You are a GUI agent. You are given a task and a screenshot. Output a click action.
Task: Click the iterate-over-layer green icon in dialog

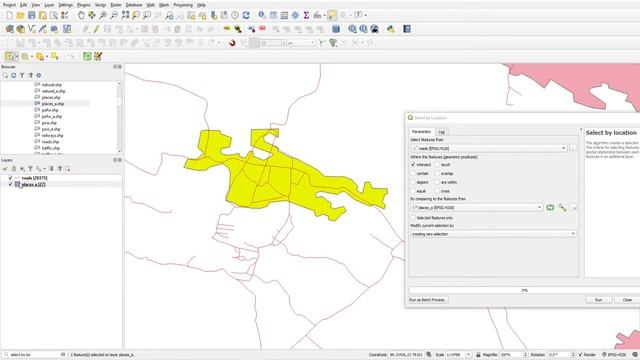[550, 207]
